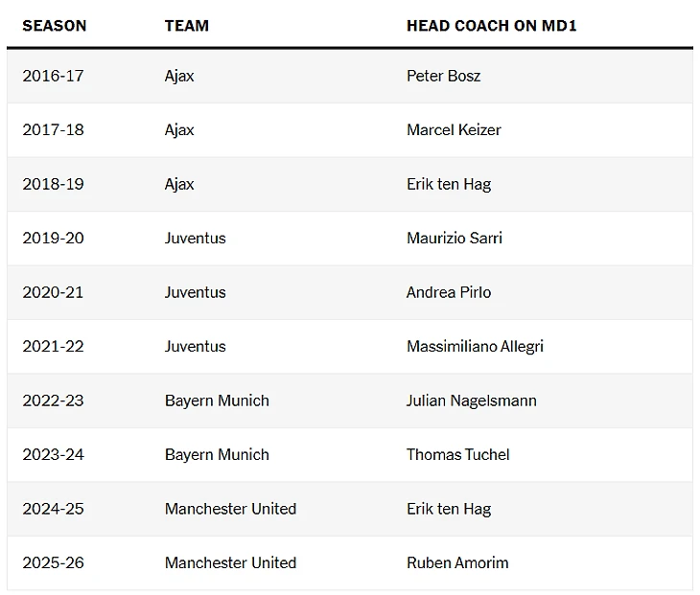Click Peter Bosz coach name

point(443,76)
